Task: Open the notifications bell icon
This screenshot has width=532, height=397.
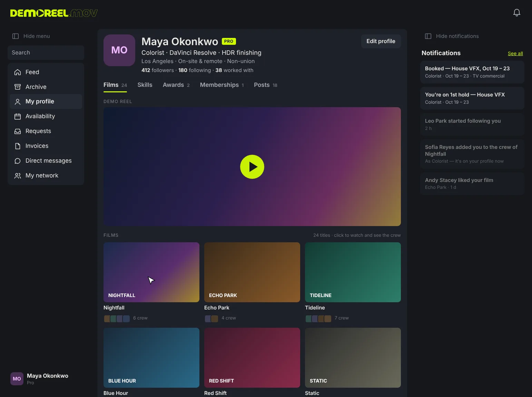Action: 516,13
